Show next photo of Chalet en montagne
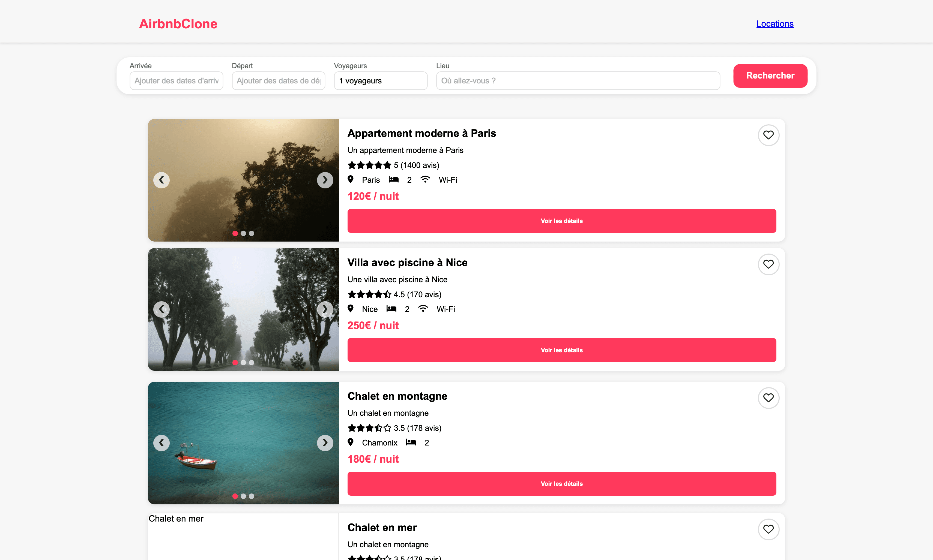The image size is (933, 560). pos(325,443)
